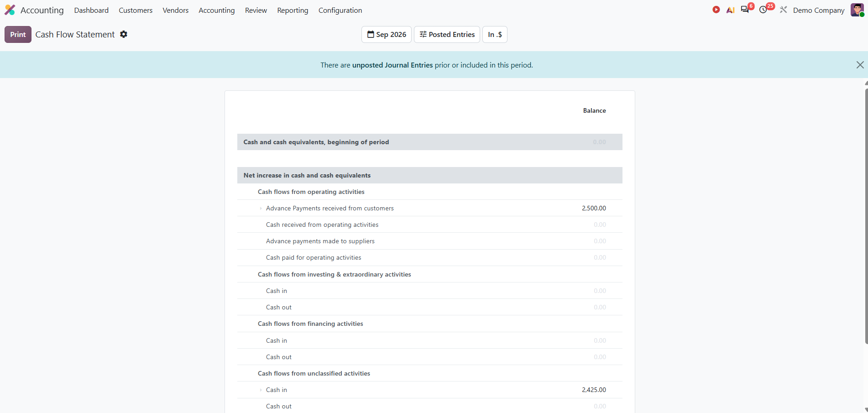The image size is (868, 413).
Task: Open the messages icon with badge 6
Action: (x=745, y=10)
